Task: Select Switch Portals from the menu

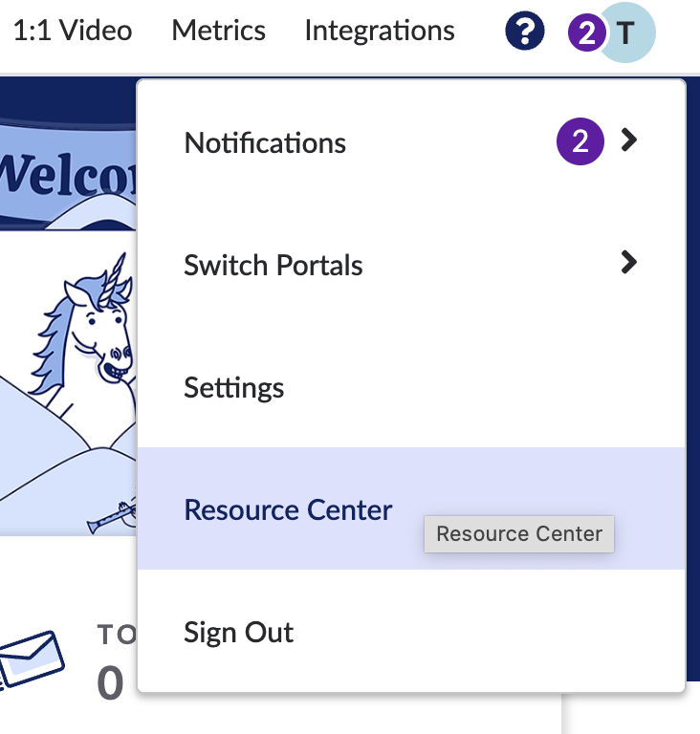Action: [x=273, y=265]
